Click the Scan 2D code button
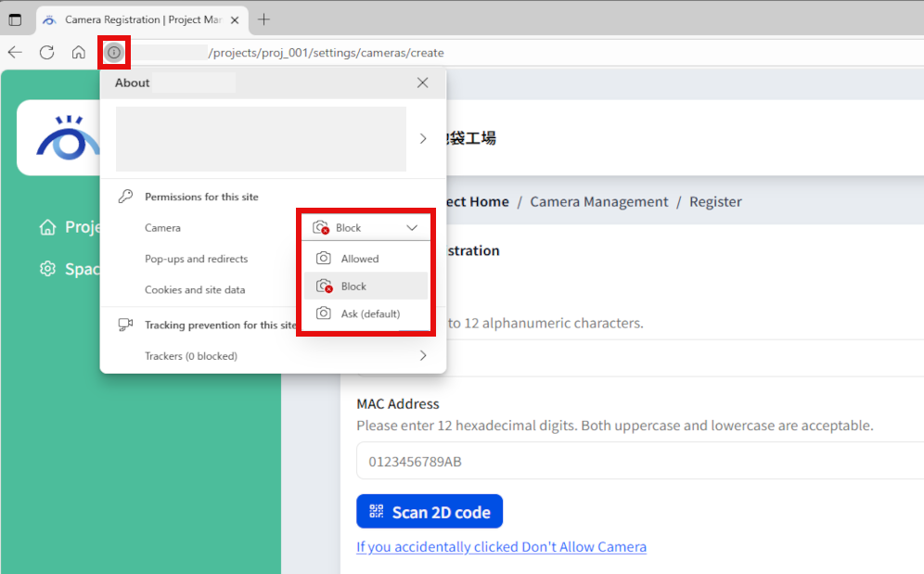Viewport: 924px width, 574px height. [430, 511]
